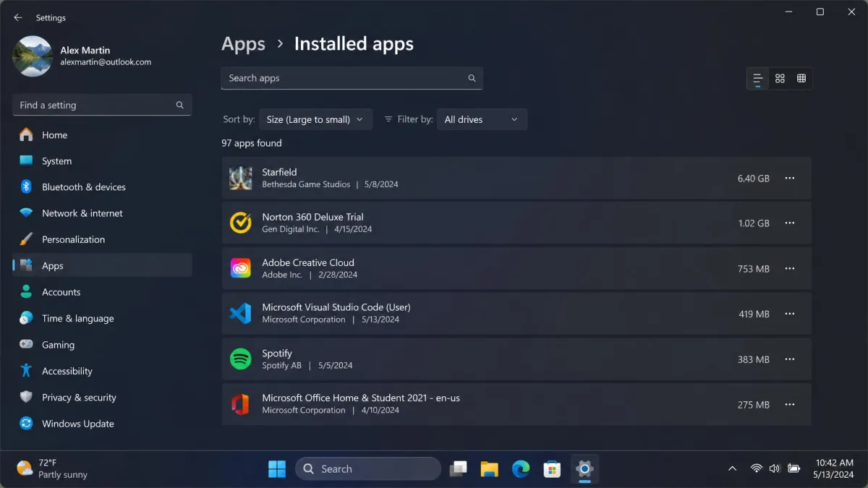Screen dimensions: 868x488
Task: Click the Norton 360 Deluxe Trial icon
Action: click(240, 223)
